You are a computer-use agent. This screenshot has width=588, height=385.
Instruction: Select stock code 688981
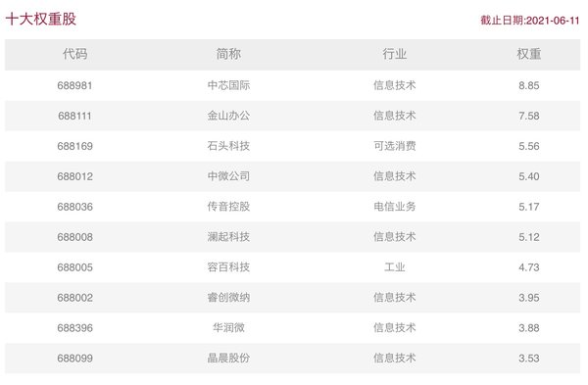click(75, 85)
